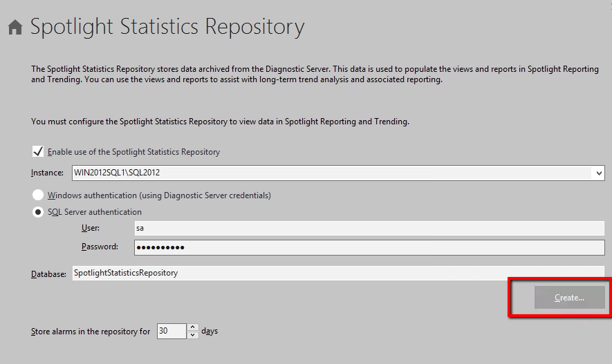Click the Database label
The height and width of the screenshot is (364, 612).
click(x=49, y=274)
